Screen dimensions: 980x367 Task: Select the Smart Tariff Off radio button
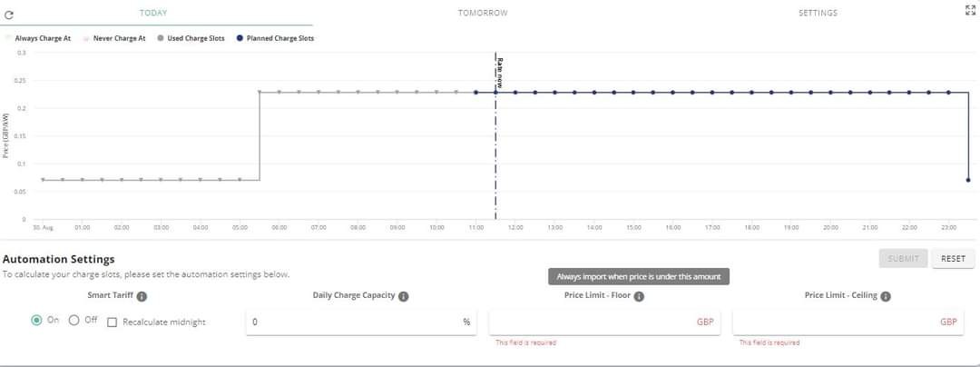coord(73,320)
